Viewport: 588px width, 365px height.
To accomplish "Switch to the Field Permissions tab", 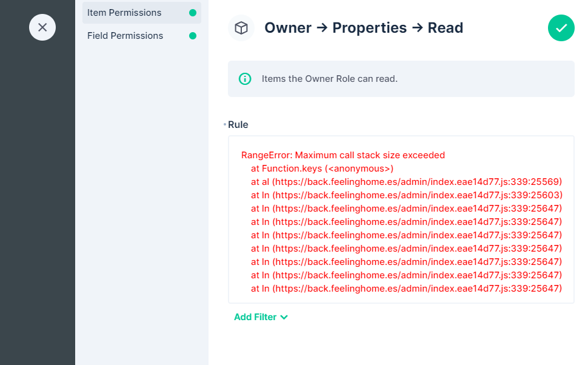I will (x=125, y=35).
